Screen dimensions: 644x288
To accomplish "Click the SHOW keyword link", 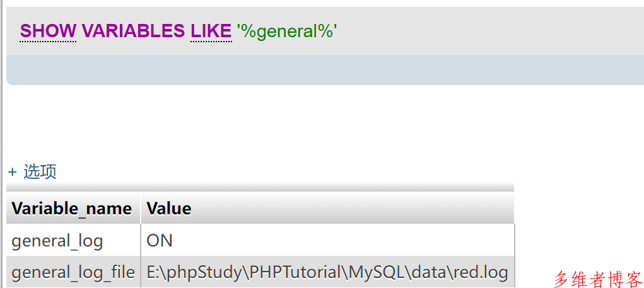I will pyautogui.click(x=48, y=31).
